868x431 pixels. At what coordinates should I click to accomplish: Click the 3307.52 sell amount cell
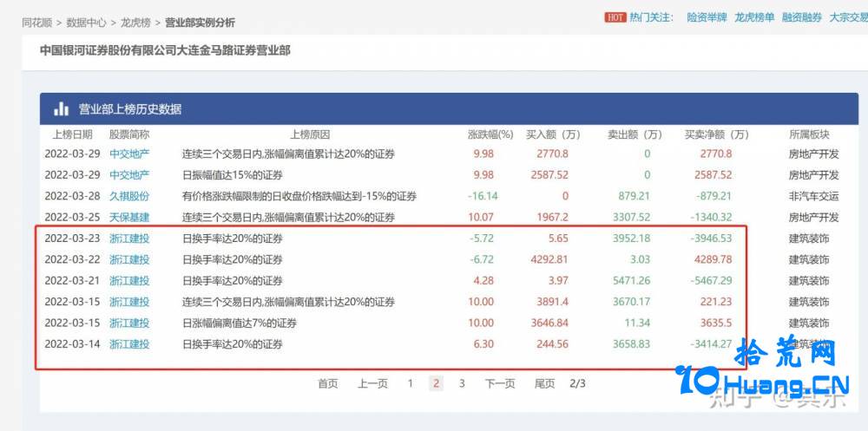click(x=632, y=218)
